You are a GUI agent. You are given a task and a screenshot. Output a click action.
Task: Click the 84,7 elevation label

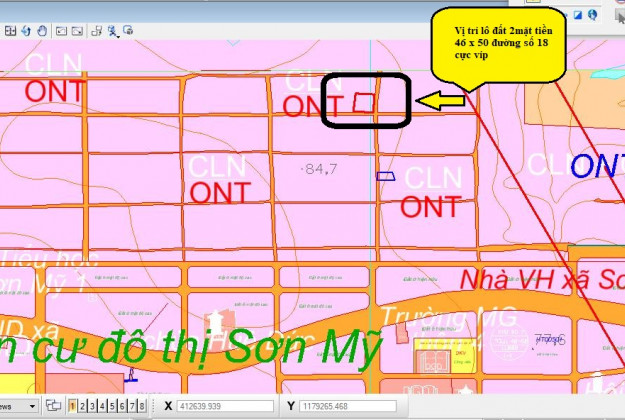318,169
